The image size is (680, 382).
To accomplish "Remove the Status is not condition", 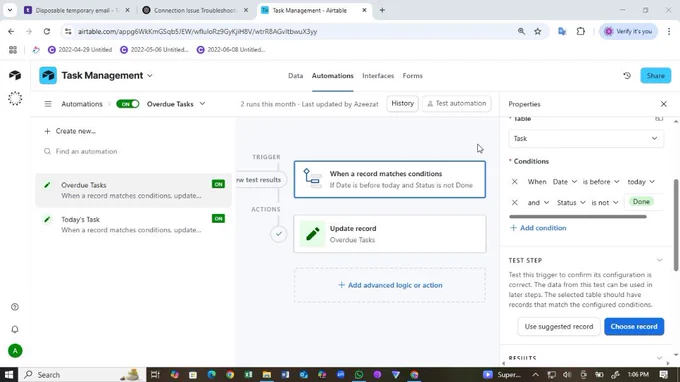I will tap(514, 202).
